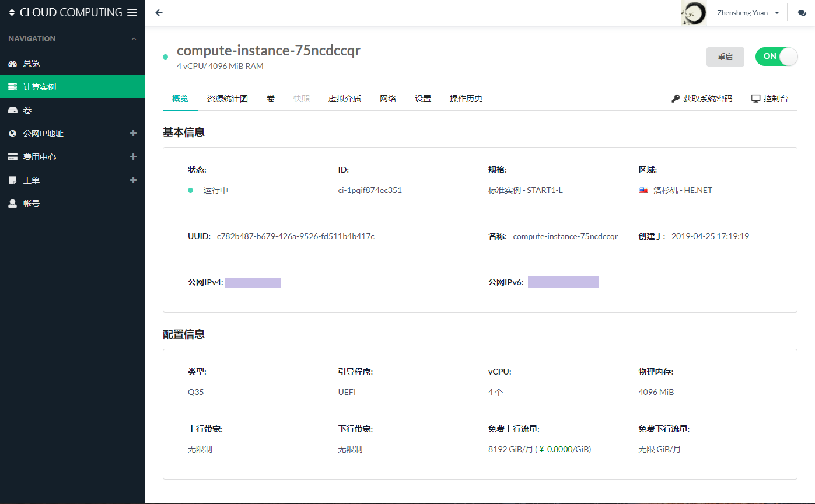Click the 获取系统密码 link
This screenshot has width=815, height=504.
(702, 99)
